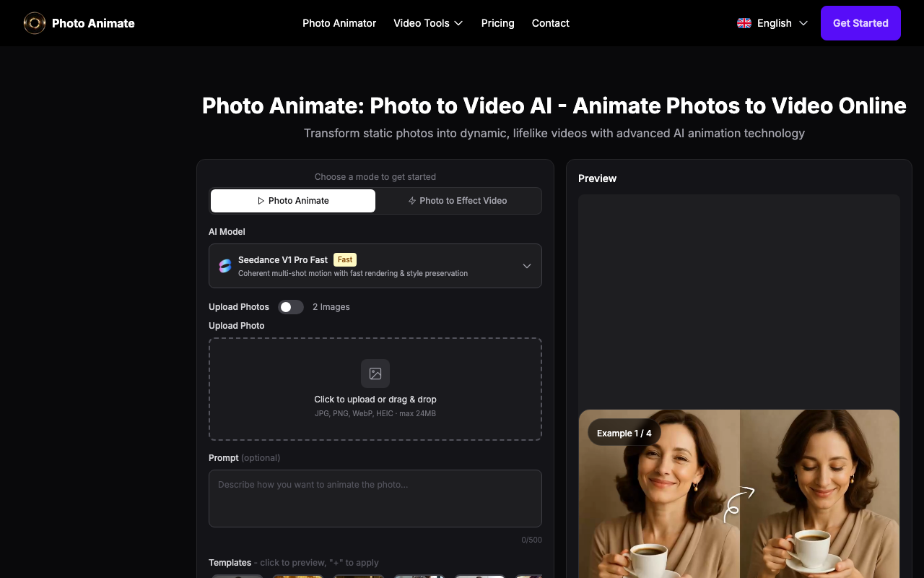
Task: Click the example preview image
Action: pos(739,494)
